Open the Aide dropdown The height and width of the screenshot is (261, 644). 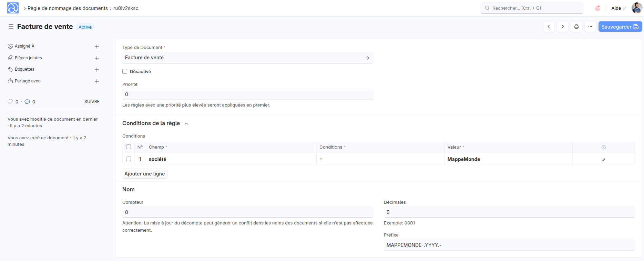(619, 8)
